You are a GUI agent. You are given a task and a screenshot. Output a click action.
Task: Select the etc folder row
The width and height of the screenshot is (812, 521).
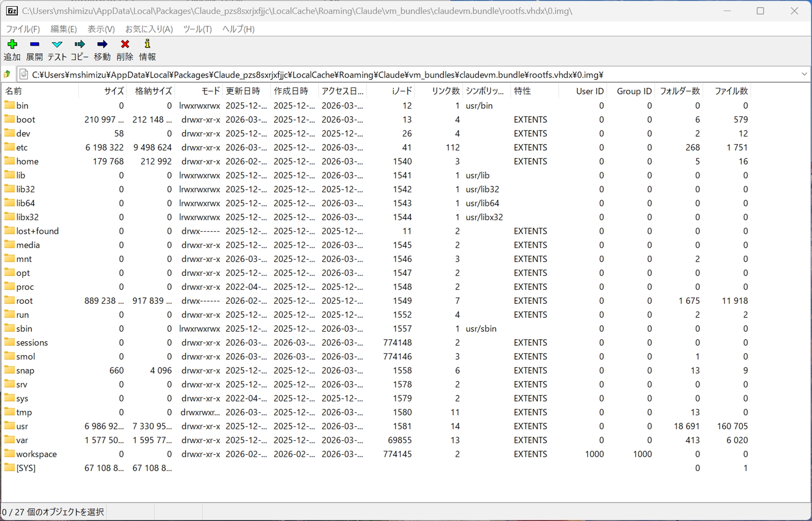(21, 147)
